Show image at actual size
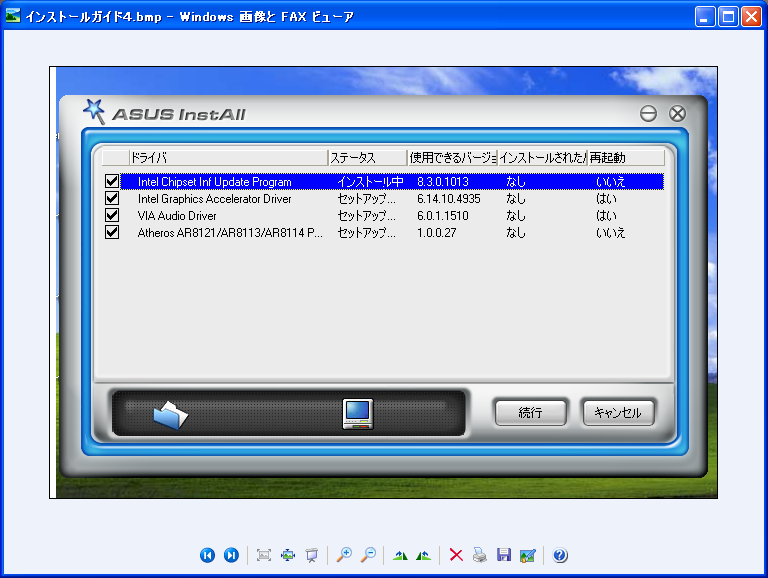 pyautogui.click(x=288, y=555)
